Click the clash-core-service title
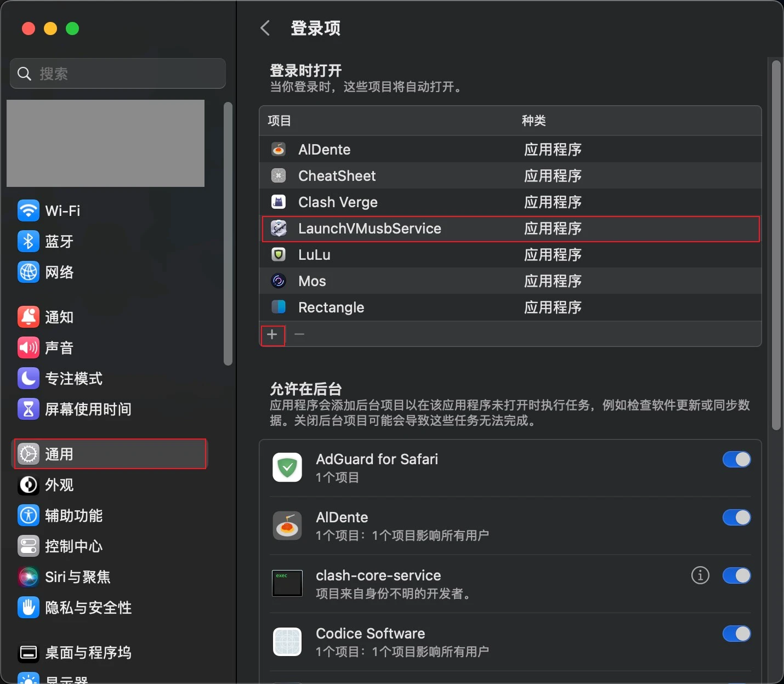Image resolution: width=784 pixels, height=684 pixels. [378, 575]
